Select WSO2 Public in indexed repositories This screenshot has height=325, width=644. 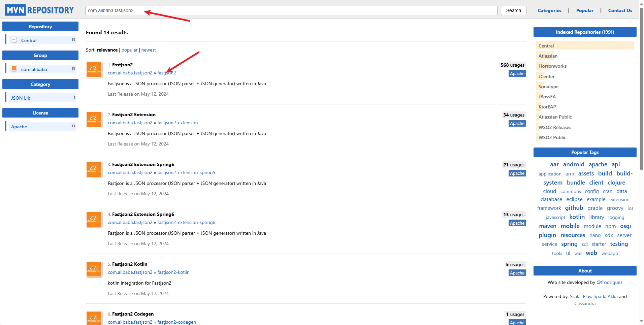point(552,137)
